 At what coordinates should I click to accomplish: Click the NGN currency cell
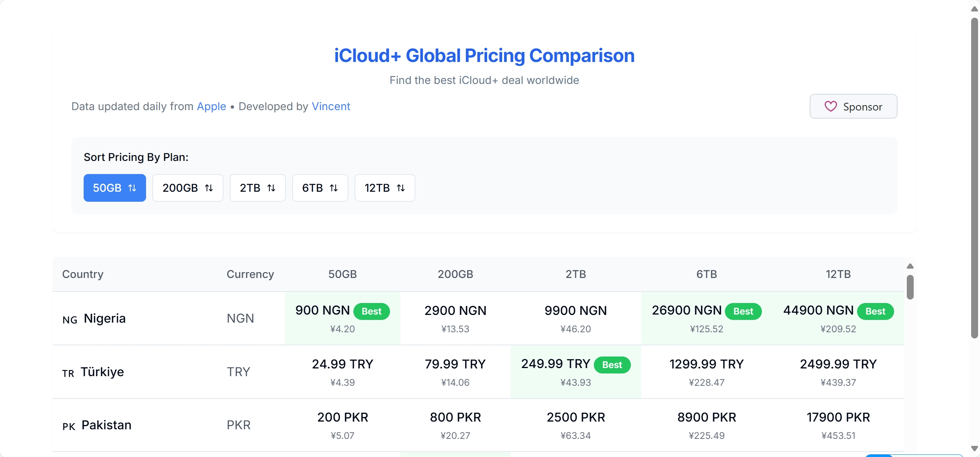[240, 318]
